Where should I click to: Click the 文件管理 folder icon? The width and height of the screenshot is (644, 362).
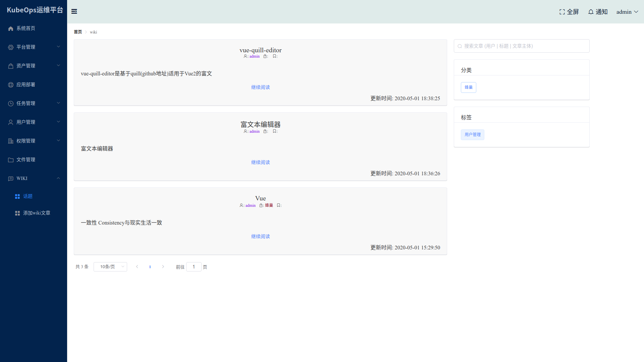[11, 160]
